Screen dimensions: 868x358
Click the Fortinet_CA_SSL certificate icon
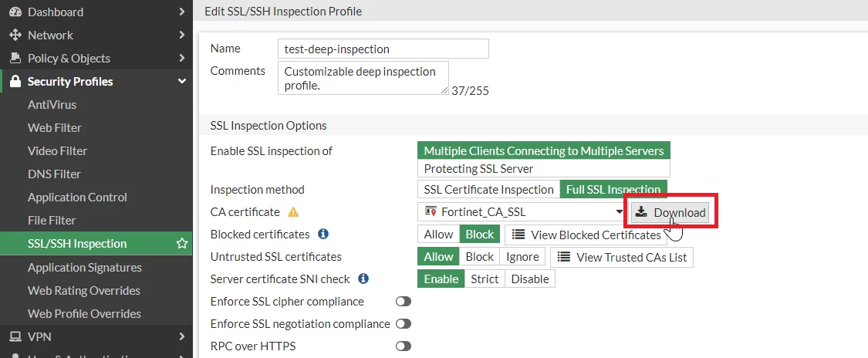tap(431, 211)
